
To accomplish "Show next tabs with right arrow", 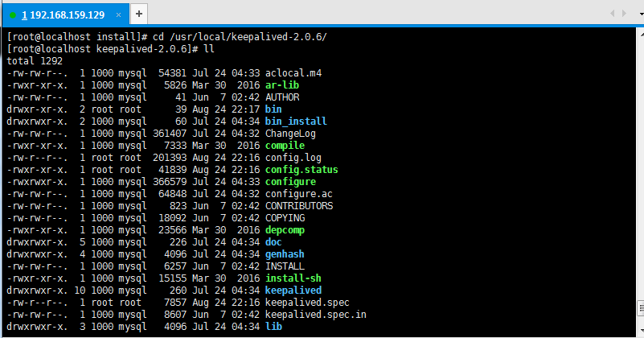I will [624, 14].
